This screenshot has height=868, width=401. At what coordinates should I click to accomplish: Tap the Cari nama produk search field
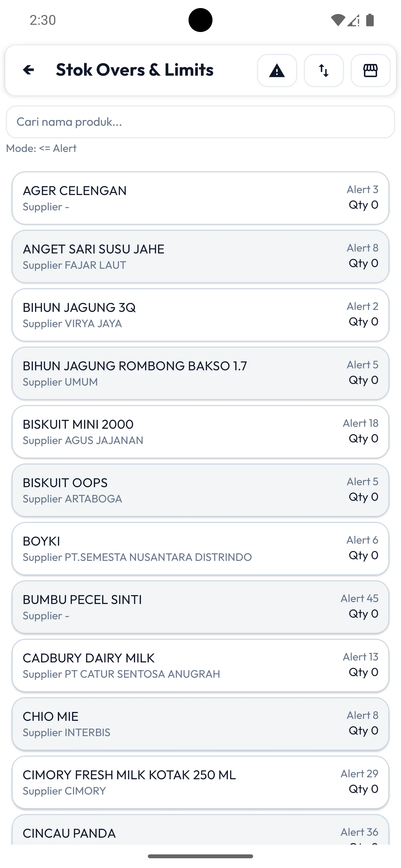[200, 122]
